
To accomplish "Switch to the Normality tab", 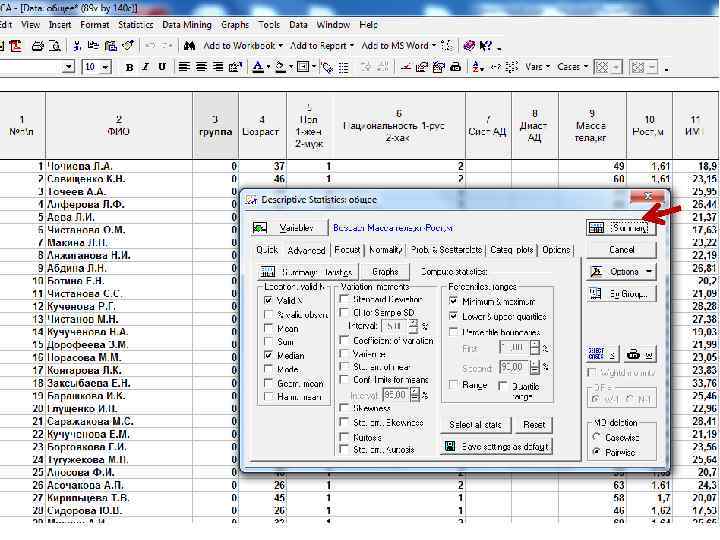I will point(386,250).
